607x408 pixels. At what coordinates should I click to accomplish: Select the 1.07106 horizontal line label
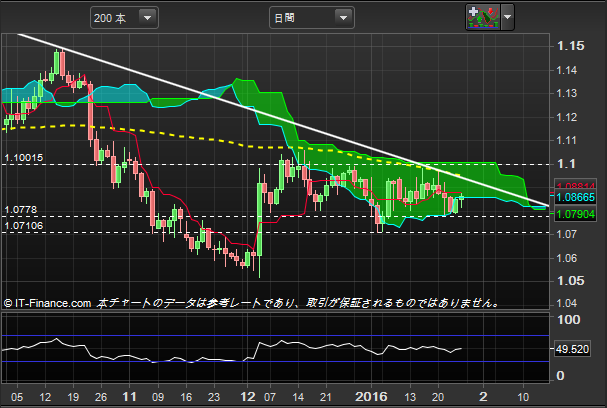coord(24,226)
